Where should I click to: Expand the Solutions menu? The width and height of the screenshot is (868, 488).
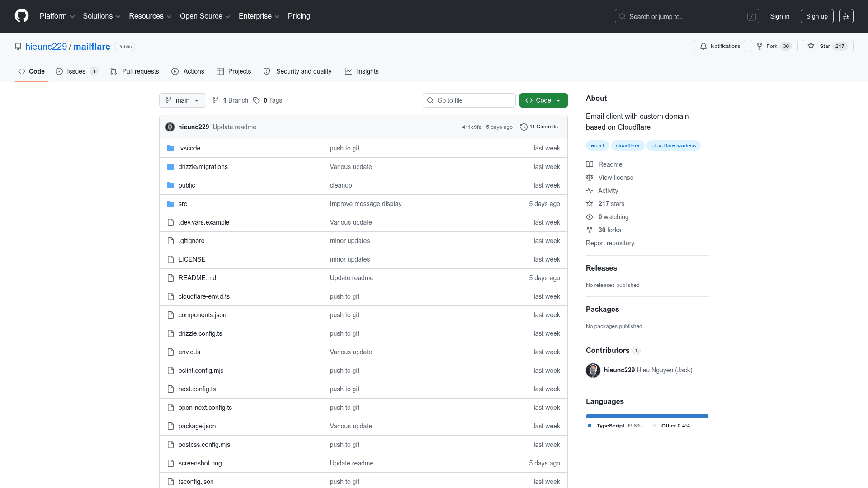(x=101, y=16)
